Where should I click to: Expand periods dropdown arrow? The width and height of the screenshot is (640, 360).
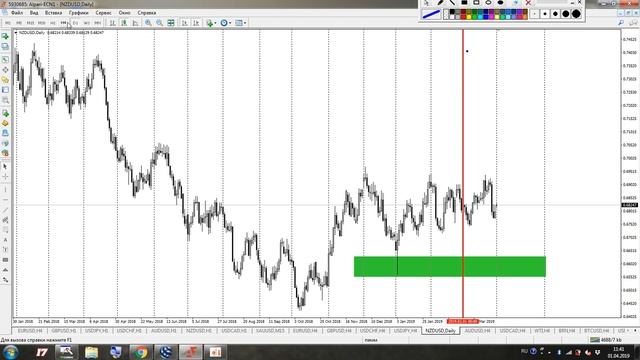point(230,23)
